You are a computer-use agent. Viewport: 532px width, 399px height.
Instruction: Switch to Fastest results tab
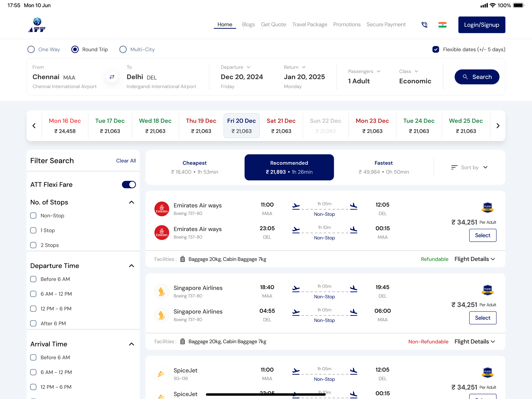(384, 167)
